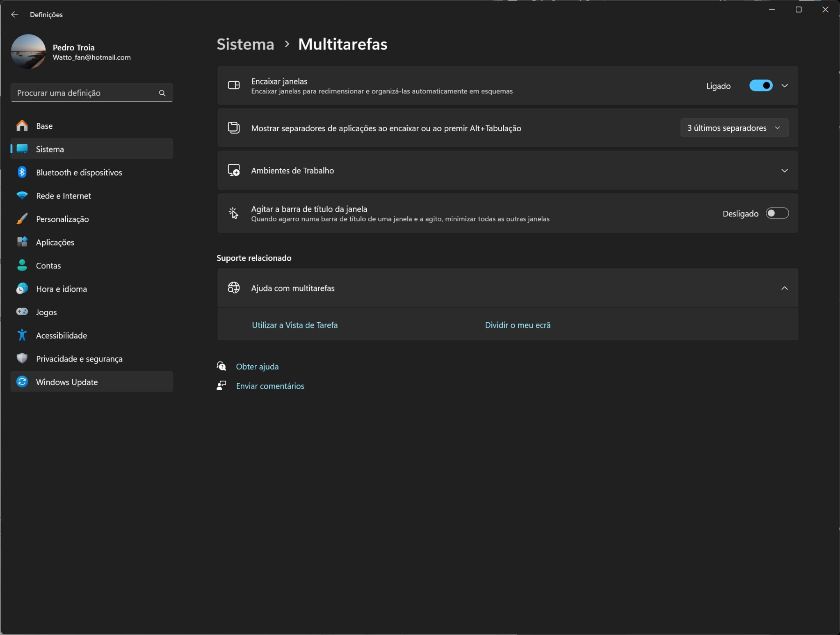Expand the Ambientes de Trabalho section

[784, 171]
